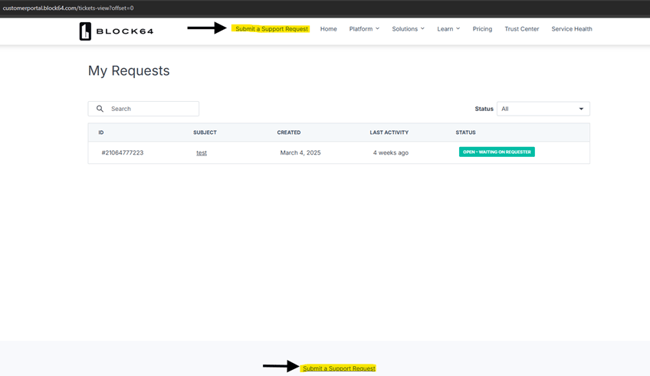Open the Status dropdown arrow
Screen dimensions: 650x376
tap(581, 109)
